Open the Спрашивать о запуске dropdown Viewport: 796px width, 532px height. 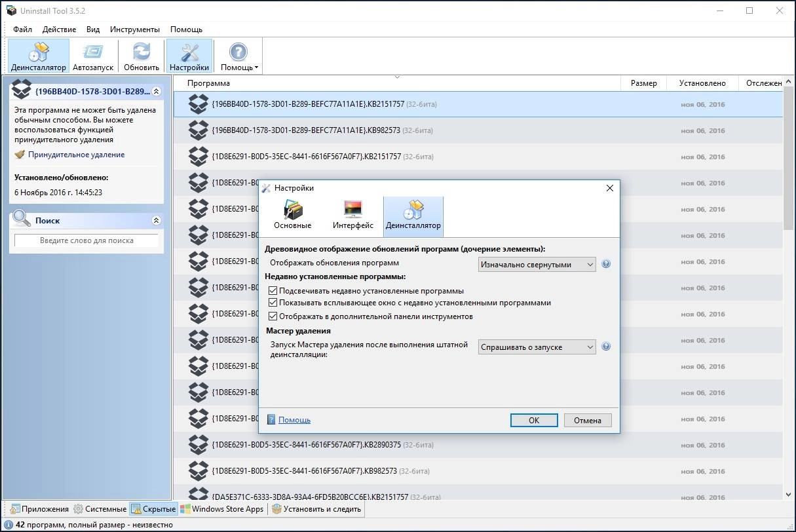click(x=537, y=347)
